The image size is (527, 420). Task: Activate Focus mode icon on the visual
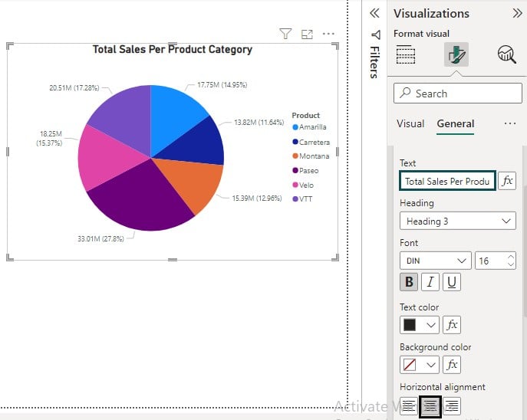click(307, 34)
